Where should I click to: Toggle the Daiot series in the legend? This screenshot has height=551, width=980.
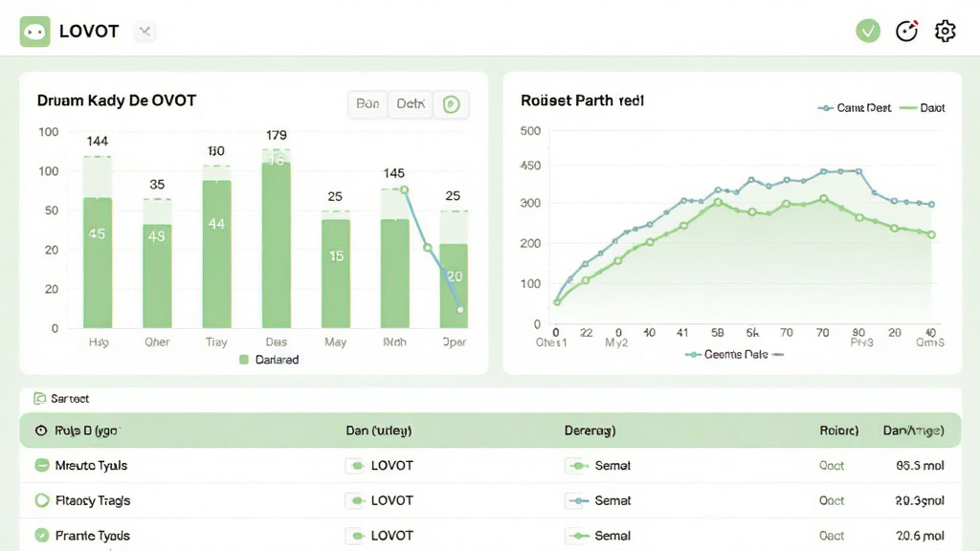(923, 108)
